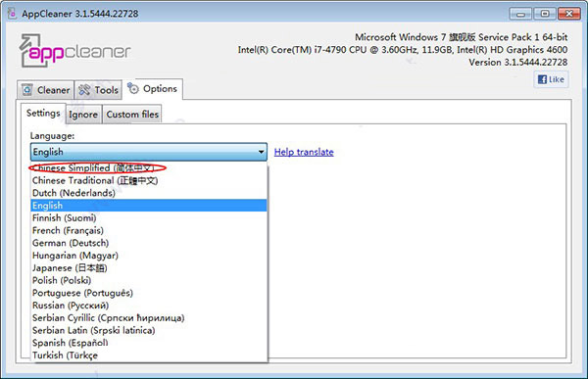This screenshot has height=379, width=588.
Task: Choose Turkish (Türkçe) language
Action: coord(149,355)
